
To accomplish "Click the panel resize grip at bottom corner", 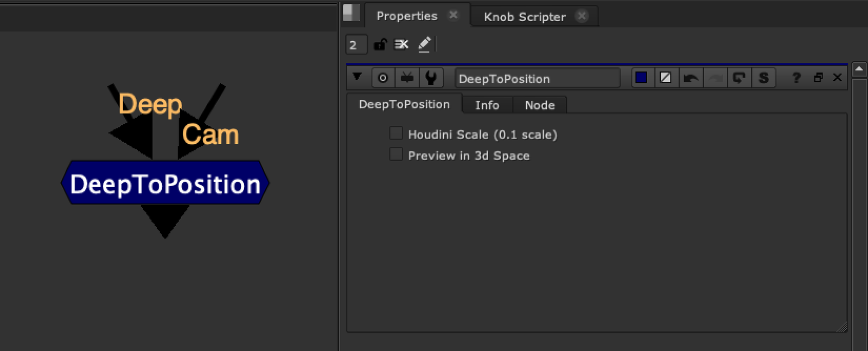I will 842,327.
